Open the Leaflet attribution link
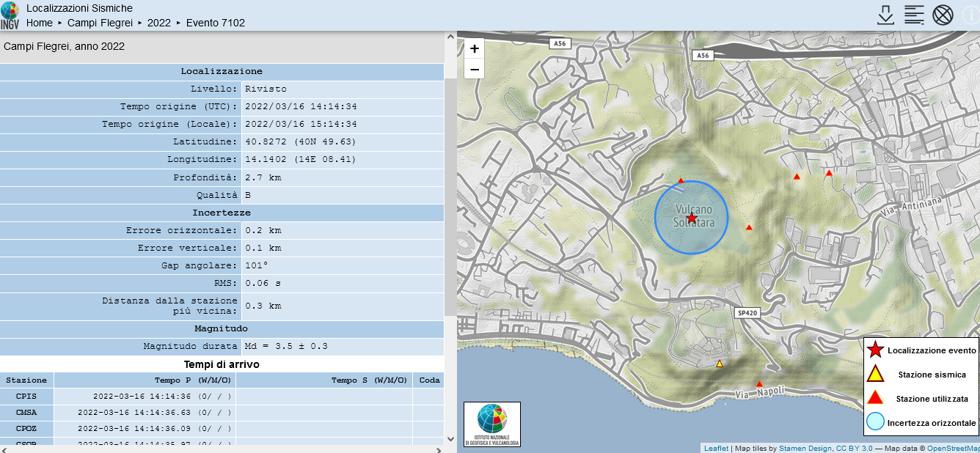Image resolution: width=980 pixels, height=453 pixels. [x=716, y=448]
